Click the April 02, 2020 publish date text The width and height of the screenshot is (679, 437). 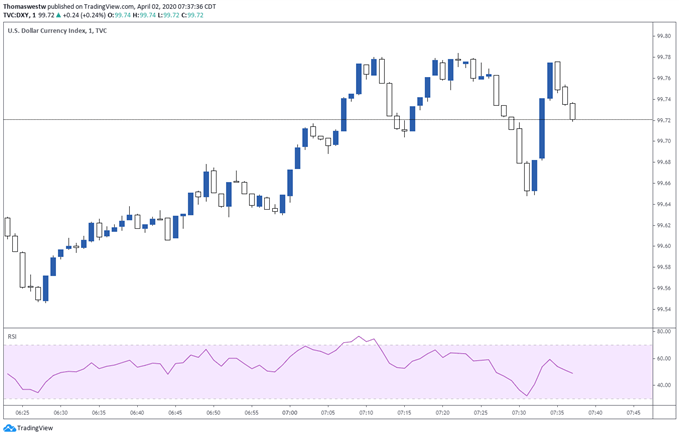click(x=156, y=7)
